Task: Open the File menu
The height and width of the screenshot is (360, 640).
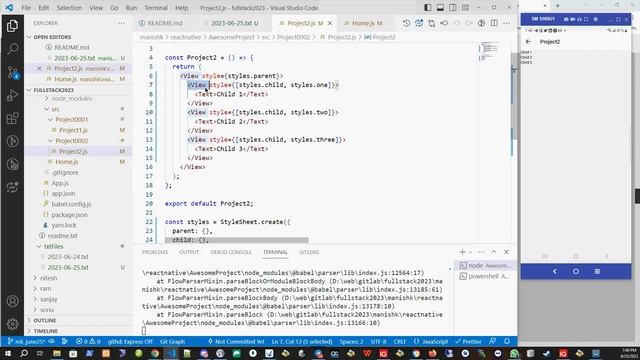Action: coord(26,8)
